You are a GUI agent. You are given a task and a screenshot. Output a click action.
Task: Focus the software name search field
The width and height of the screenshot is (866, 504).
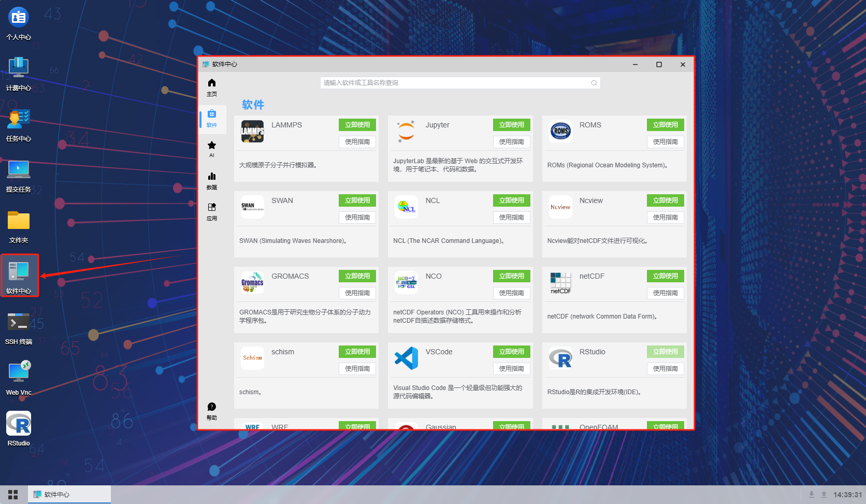coord(460,83)
